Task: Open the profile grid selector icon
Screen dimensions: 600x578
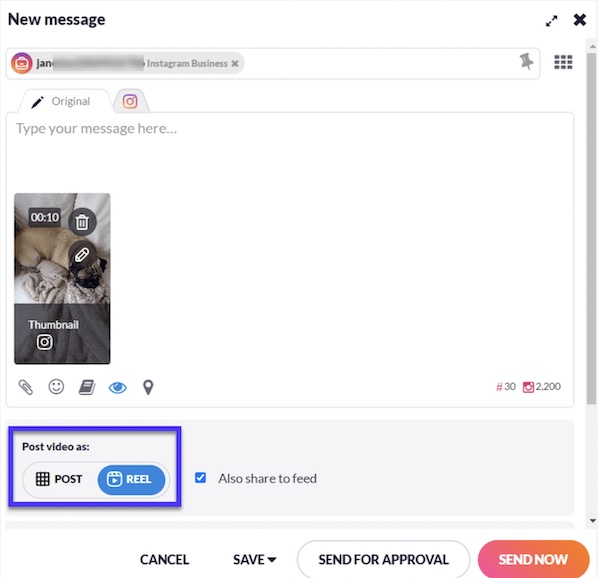Action: tap(563, 62)
